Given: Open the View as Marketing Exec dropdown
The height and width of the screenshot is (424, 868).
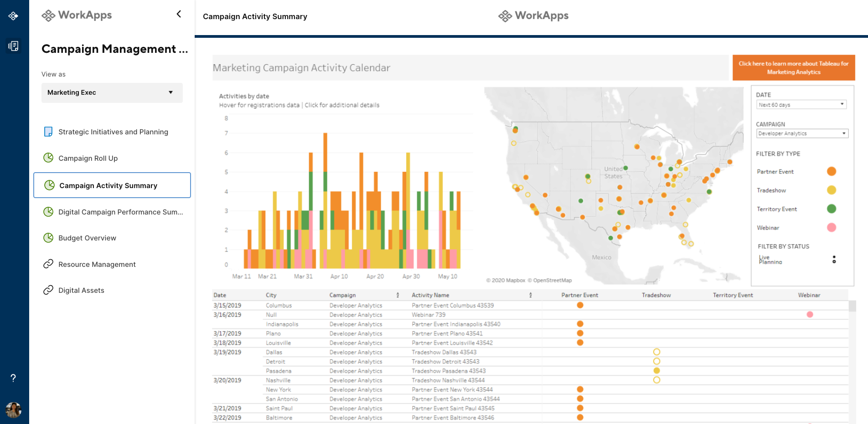Looking at the screenshot, I should click(x=112, y=92).
